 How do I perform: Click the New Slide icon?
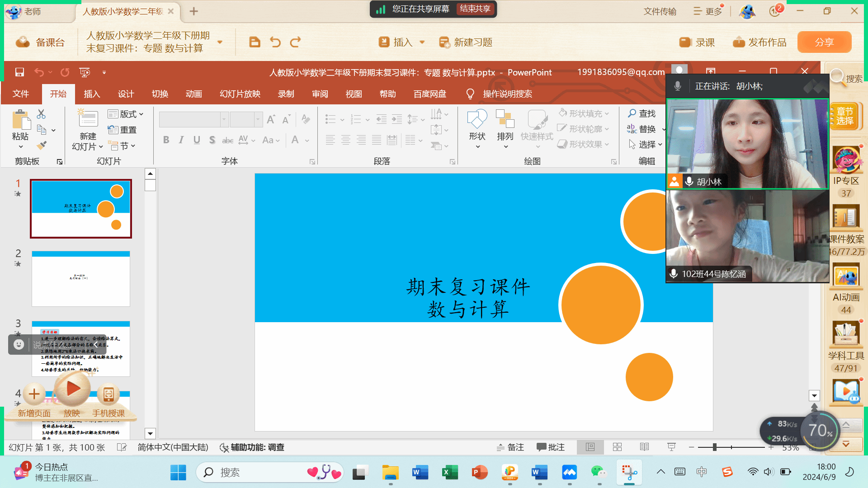point(88,119)
